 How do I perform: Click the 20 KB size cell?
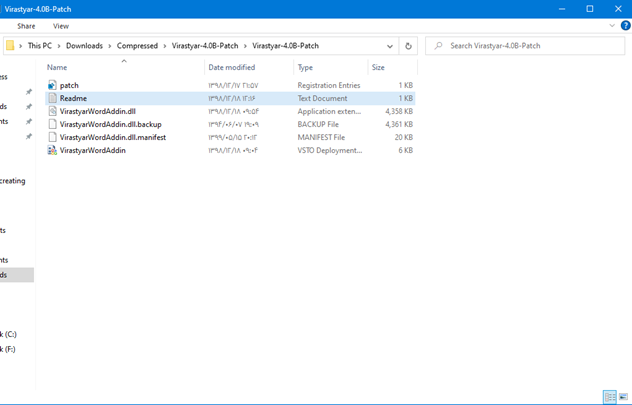pyautogui.click(x=403, y=137)
